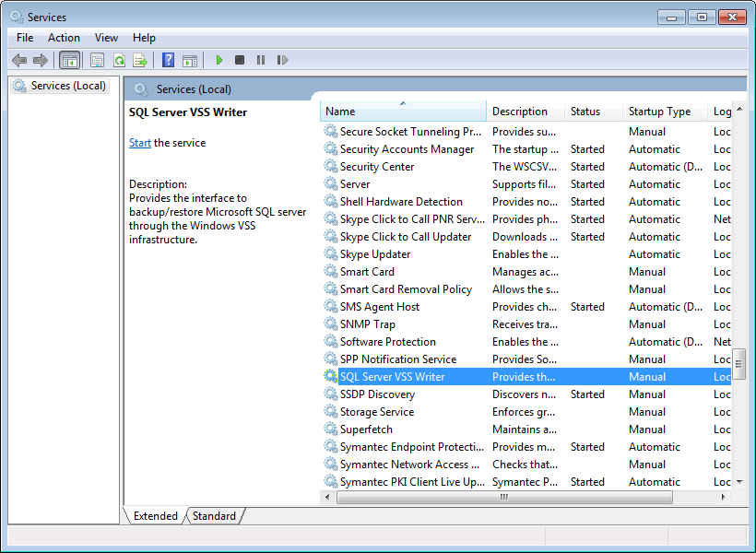Viewport: 756px width, 553px height.
Task: Open the View menu
Action: (x=106, y=38)
